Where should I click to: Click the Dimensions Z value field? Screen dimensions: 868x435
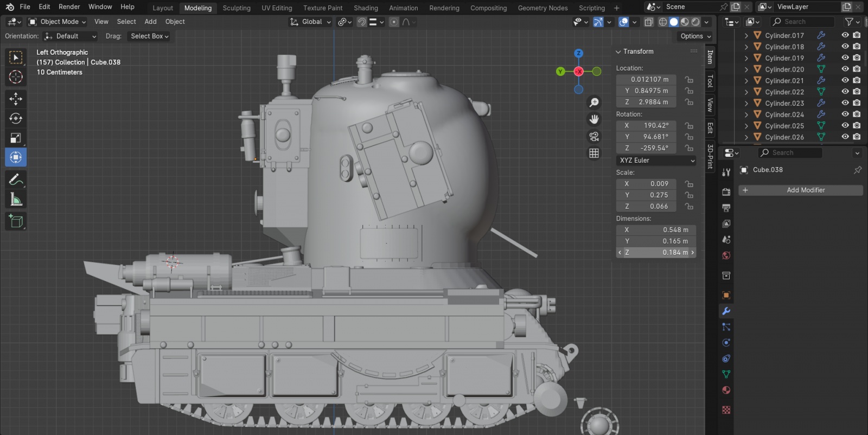tap(656, 253)
